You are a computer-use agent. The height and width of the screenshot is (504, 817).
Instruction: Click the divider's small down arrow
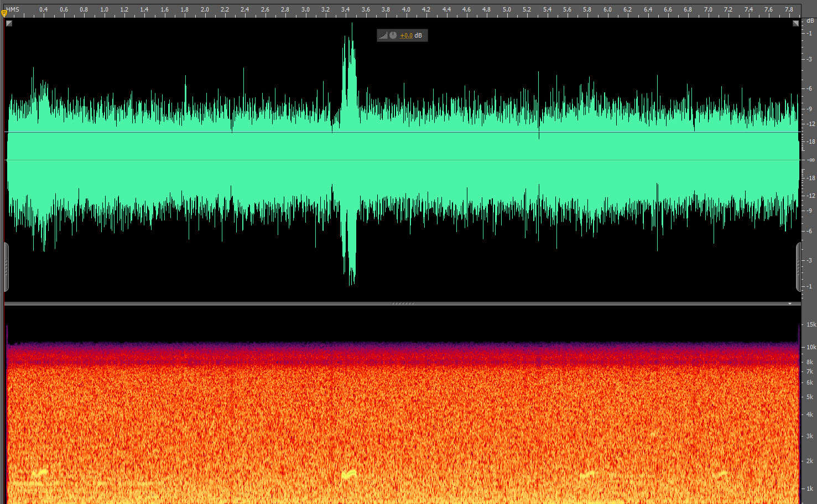pos(790,303)
